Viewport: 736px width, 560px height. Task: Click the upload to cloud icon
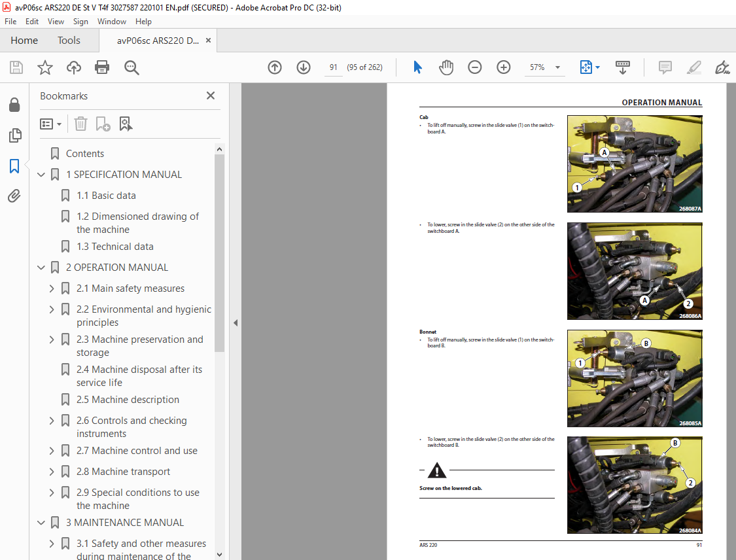click(x=74, y=67)
